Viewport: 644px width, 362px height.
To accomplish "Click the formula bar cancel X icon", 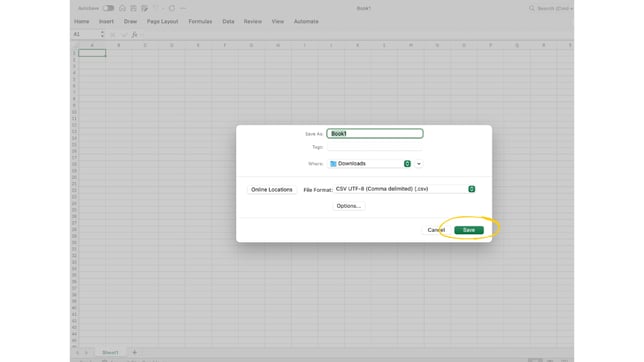I will pos(113,35).
